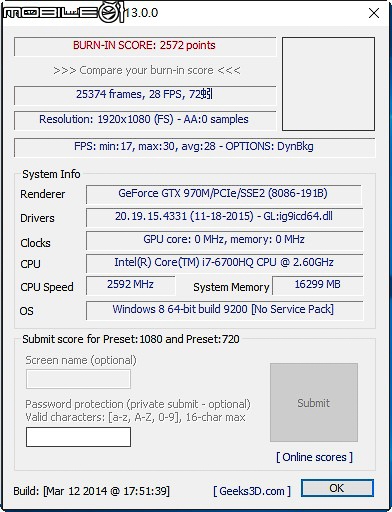The height and width of the screenshot is (512, 392).
Task: Open the Online scores link
Action: tap(314, 457)
